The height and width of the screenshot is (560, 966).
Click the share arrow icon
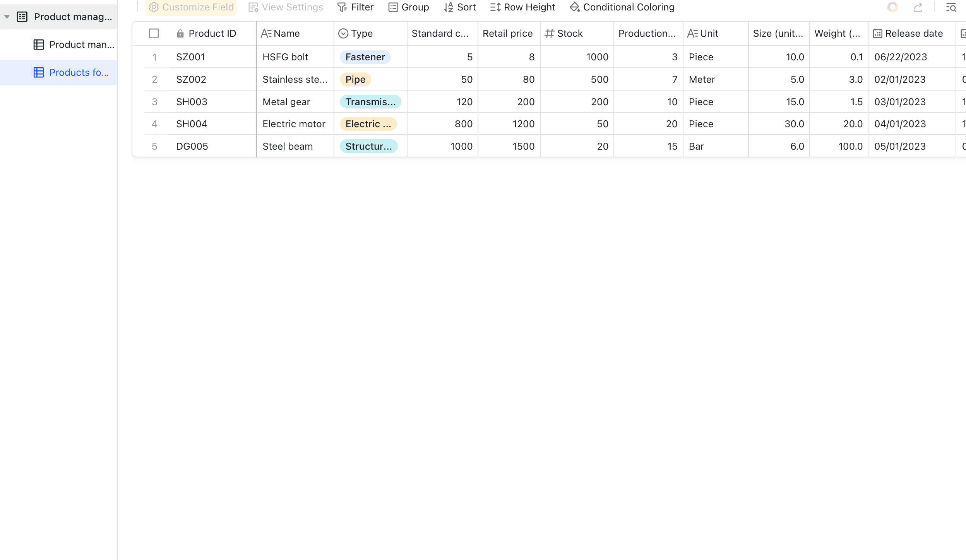[918, 7]
